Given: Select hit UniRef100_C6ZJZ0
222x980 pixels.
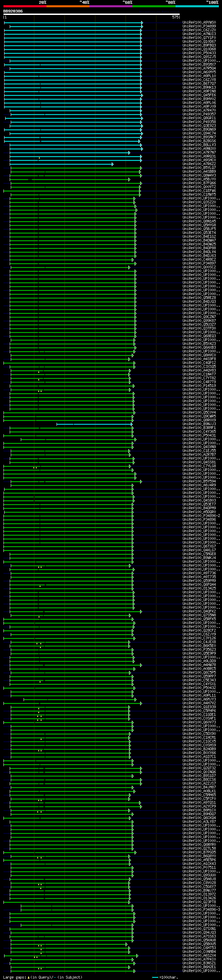Looking at the screenshot, I should [x=199, y=30].
